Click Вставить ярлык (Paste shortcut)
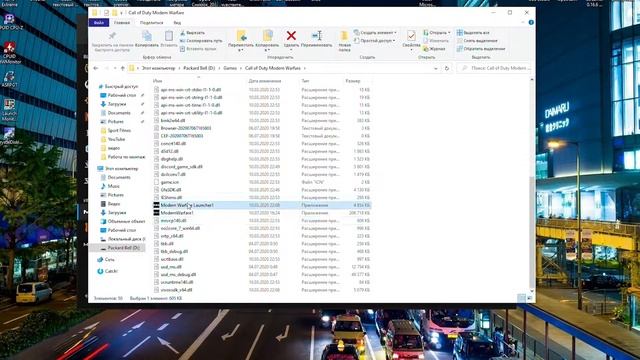 pyautogui.click(x=198, y=49)
